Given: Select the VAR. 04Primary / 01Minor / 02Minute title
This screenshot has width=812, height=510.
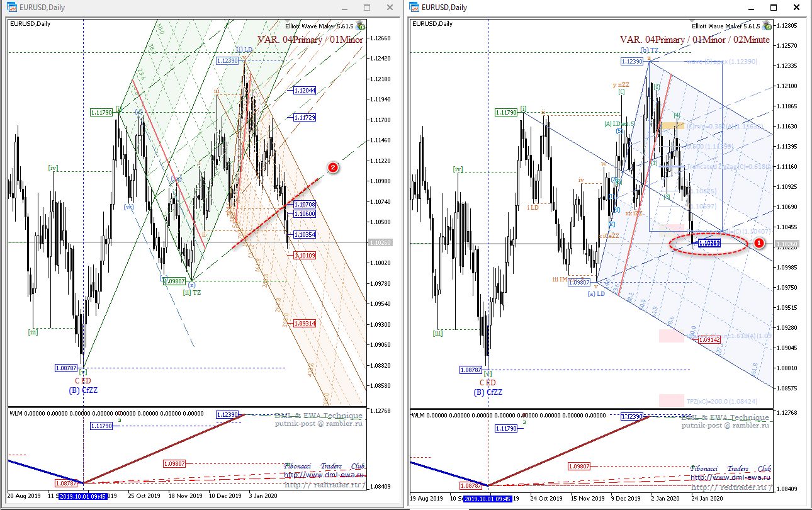Looking at the screenshot, I should point(694,40).
